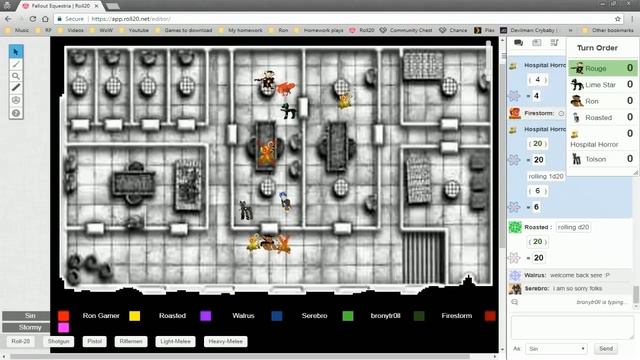The width and height of the screenshot is (640, 360).
Task: Reload the page with the refresh icon
Action: (33, 19)
